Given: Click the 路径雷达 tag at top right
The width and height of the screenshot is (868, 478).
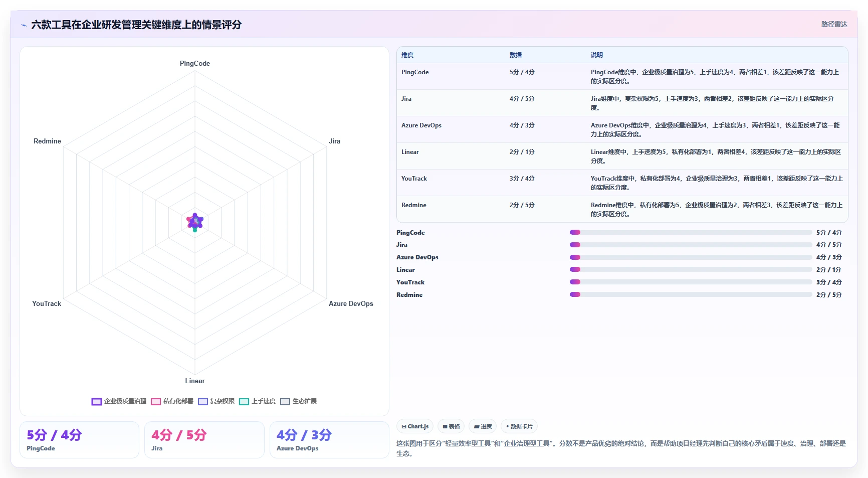Looking at the screenshot, I should [x=834, y=24].
